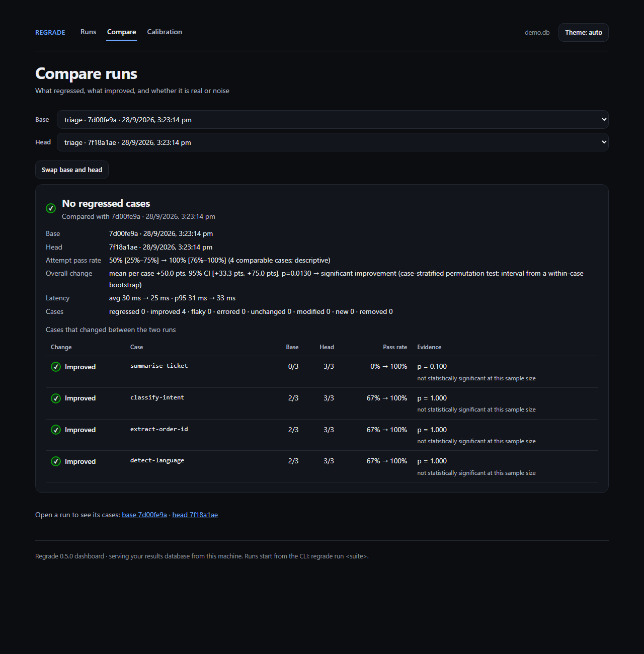Open the Base run dropdown
The height and width of the screenshot is (654, 644).
333,120
